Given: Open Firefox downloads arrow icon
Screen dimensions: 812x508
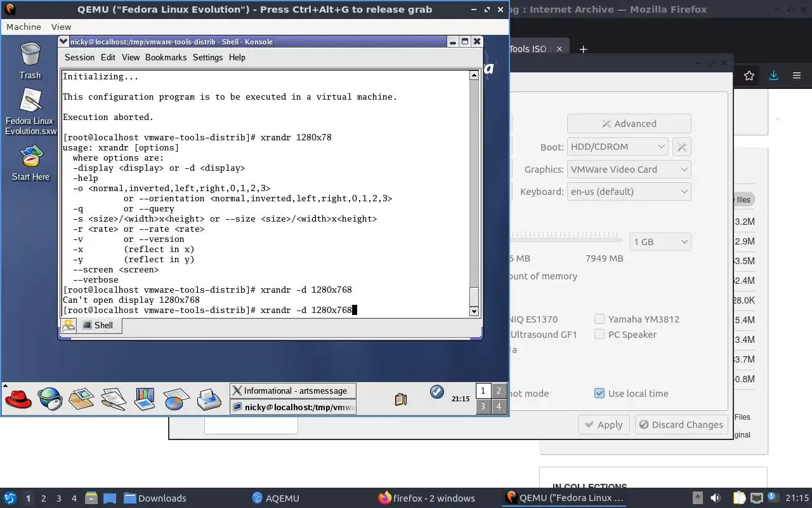Looking at the screenshot, I should 773,76.
